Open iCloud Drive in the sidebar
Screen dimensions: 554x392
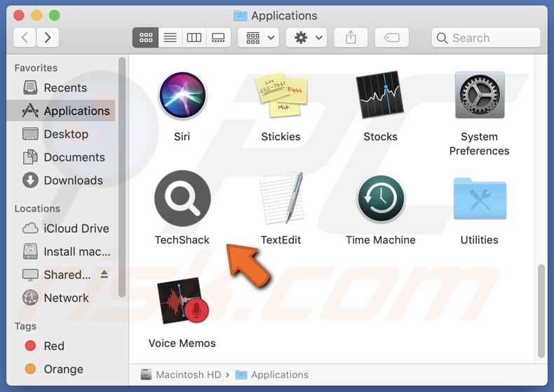point(61,229)
